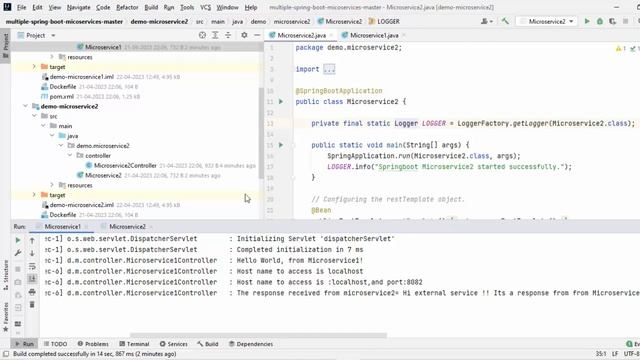Open the Problems tool window
The height and width of the screenshot is (360, 640).
tap(93, 344)
